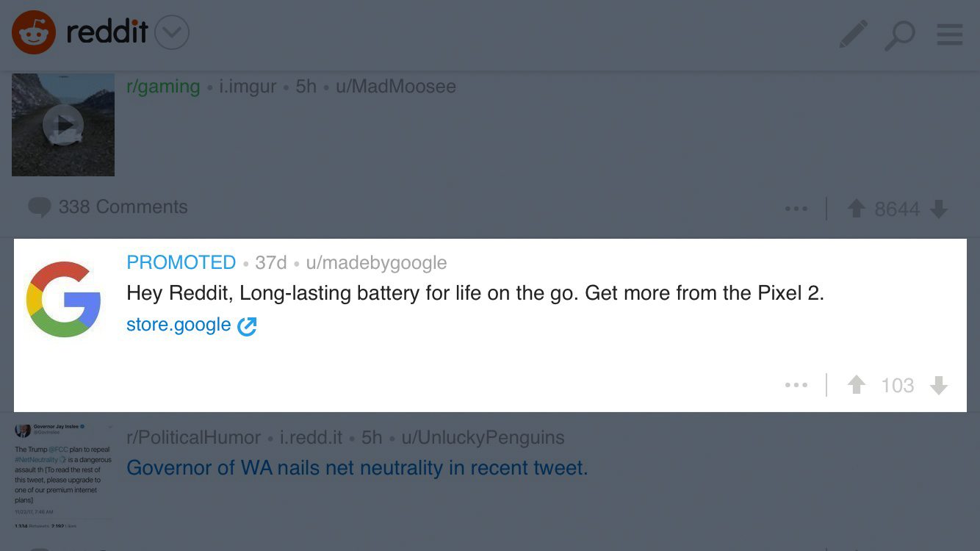The image size is (980, 551).
Task: Open the Governor of WA net neutrality post
Action: pos(357,468)
